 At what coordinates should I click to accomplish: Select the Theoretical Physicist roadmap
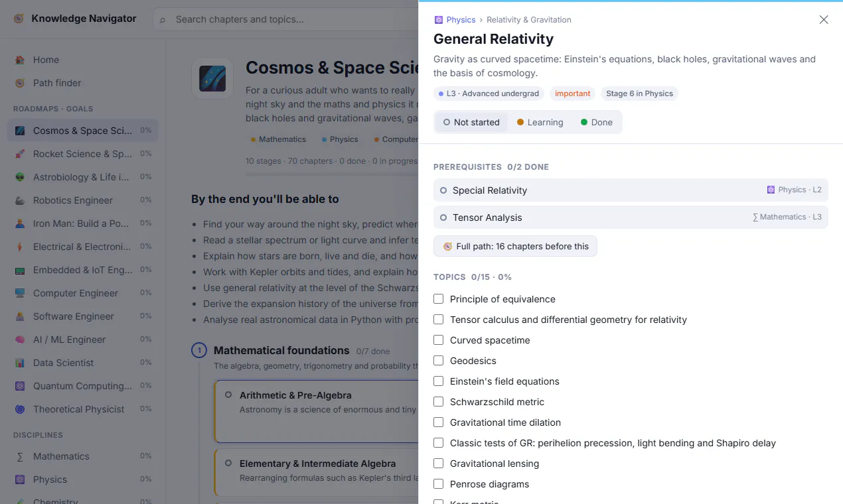82,409
